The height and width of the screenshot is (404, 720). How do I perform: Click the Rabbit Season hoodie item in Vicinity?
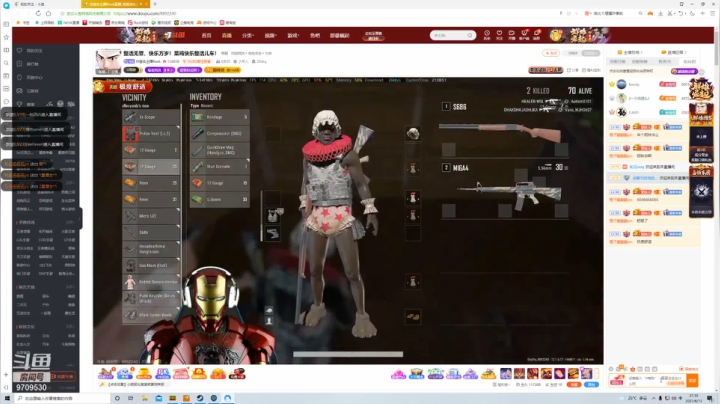click(x=151, y=282)
